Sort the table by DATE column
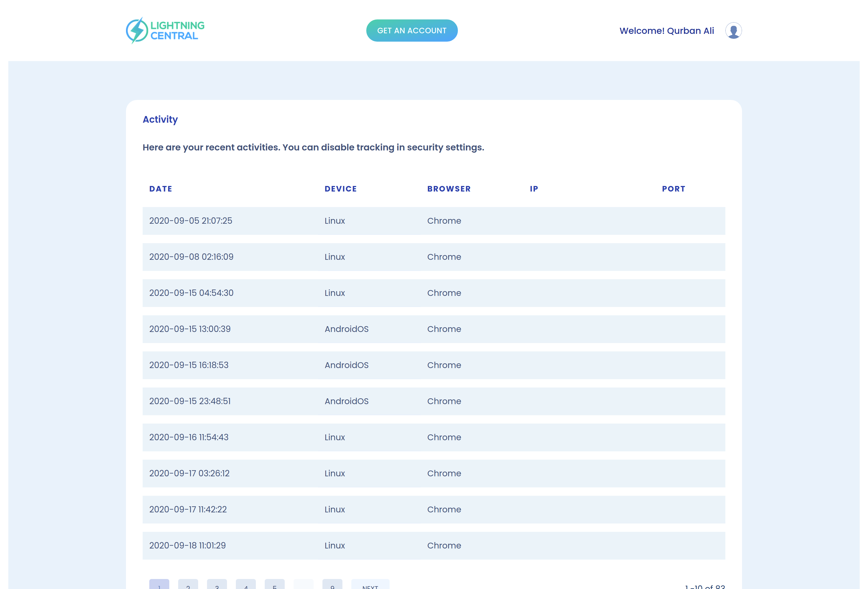Viewport: 868px width, 589px height. coord(161,189)
